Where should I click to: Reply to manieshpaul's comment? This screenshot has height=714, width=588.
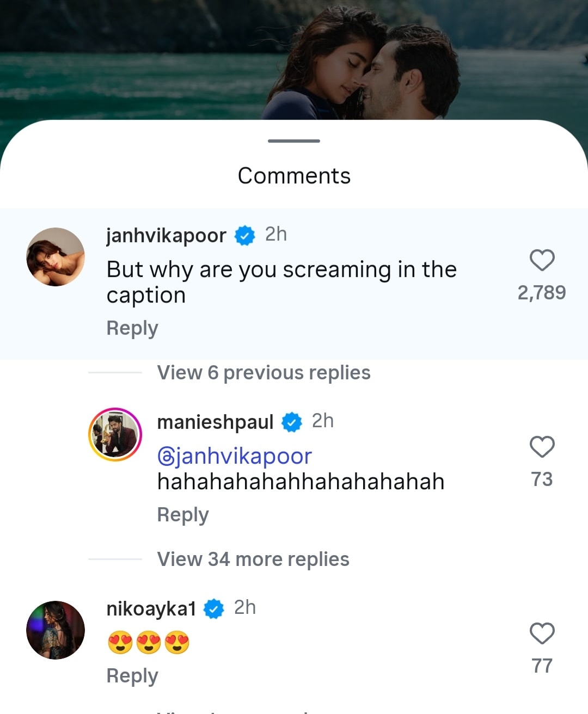pyautogui.click(x=183, y=515)
